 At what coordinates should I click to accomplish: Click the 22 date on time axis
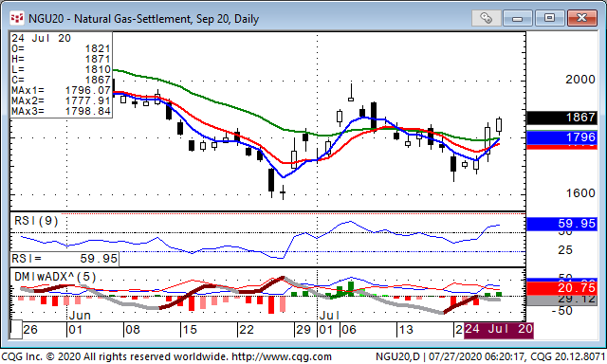pyautogui.click(x=247, y=330)
